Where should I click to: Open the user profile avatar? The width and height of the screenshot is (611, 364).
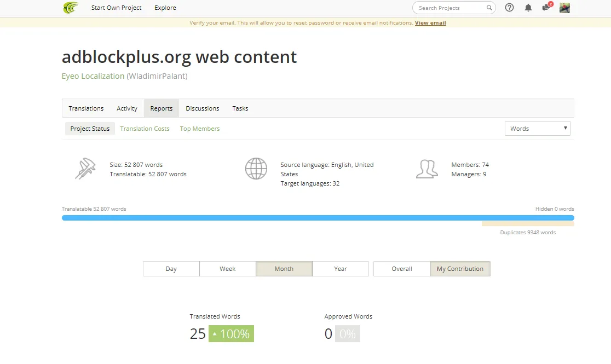tap(564, 8)
